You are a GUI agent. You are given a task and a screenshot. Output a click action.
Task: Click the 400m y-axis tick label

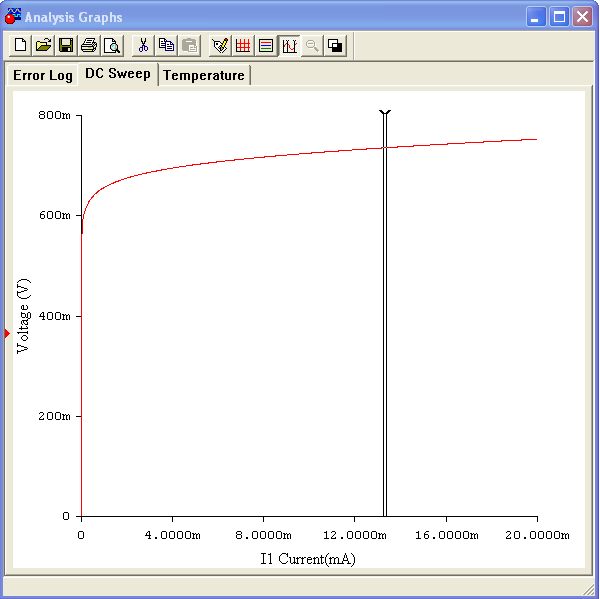coord(54,316)
